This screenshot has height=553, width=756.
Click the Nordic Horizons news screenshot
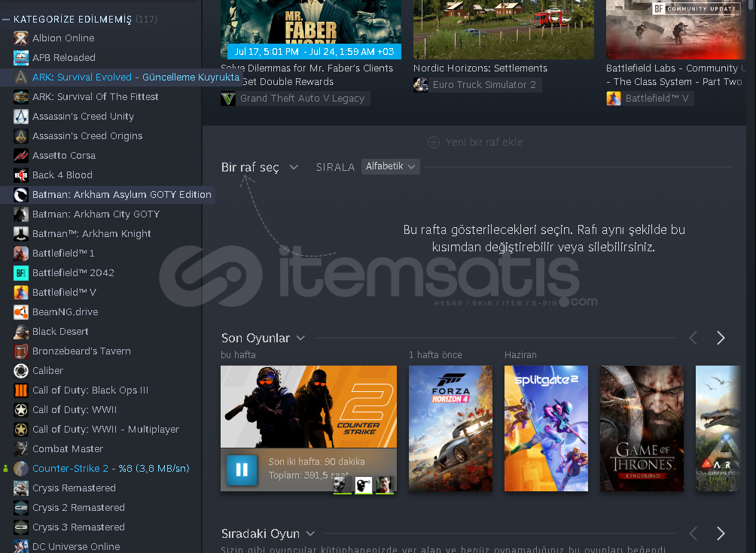pyautogui.click(x=503, y=29)
